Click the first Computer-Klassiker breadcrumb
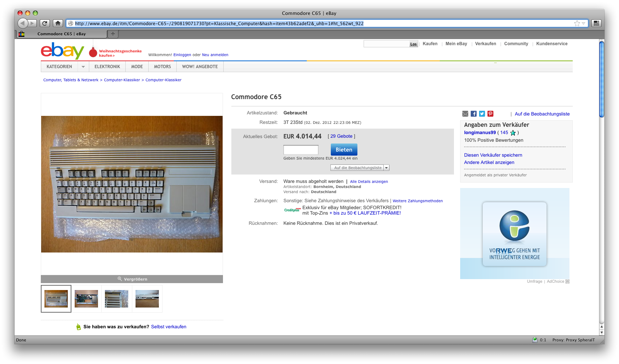This screenshot has height=364, width=619. 122,80
